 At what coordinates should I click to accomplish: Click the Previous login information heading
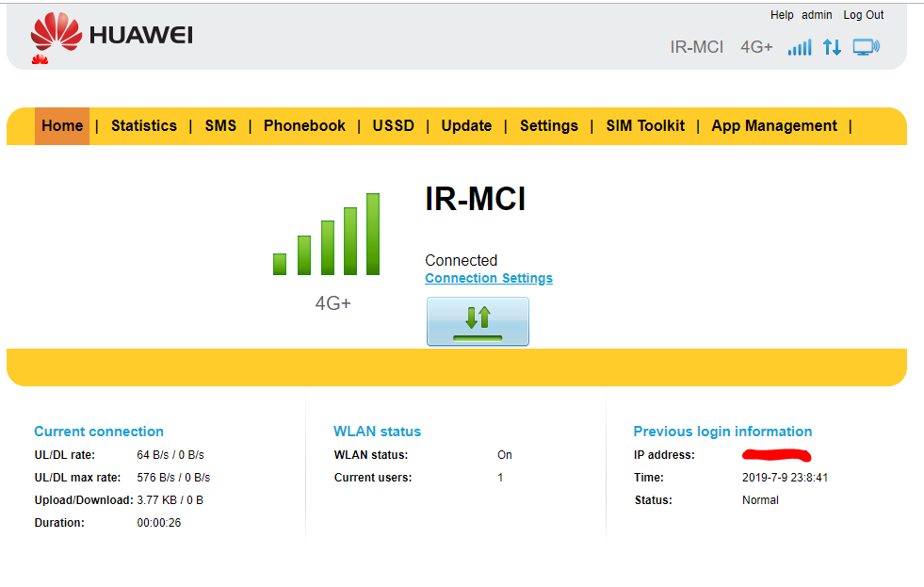[722, 432]
